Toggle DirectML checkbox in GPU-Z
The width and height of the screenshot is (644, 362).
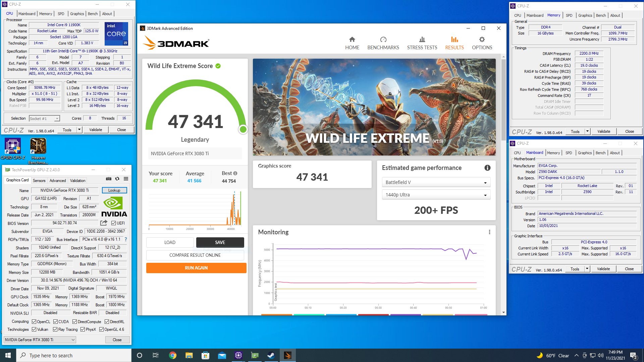107,322
